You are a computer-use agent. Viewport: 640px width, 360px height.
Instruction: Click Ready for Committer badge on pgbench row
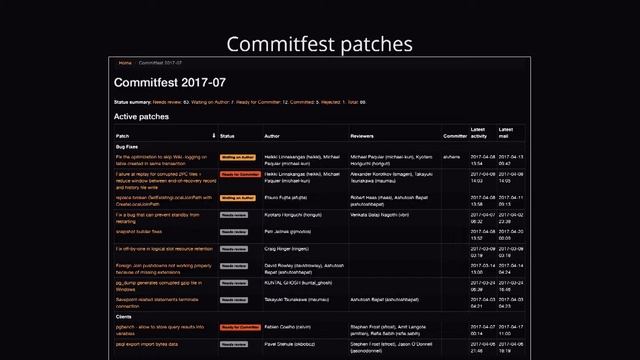click(x=240, y=327)
